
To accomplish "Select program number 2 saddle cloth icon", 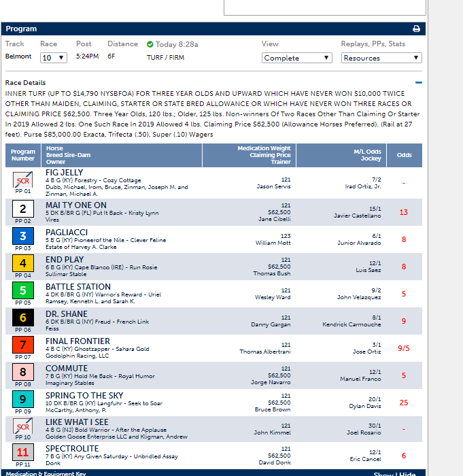I will [23, 209].
